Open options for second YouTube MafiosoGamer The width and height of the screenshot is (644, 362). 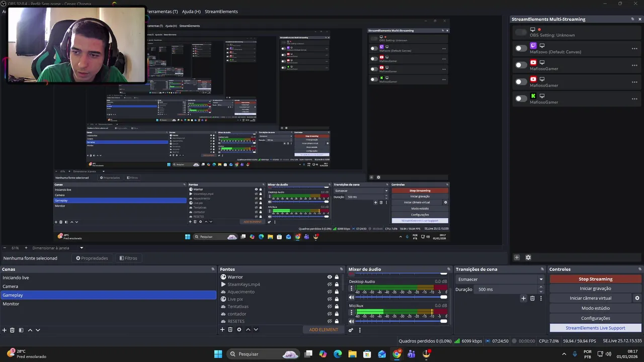click(634, 82)
